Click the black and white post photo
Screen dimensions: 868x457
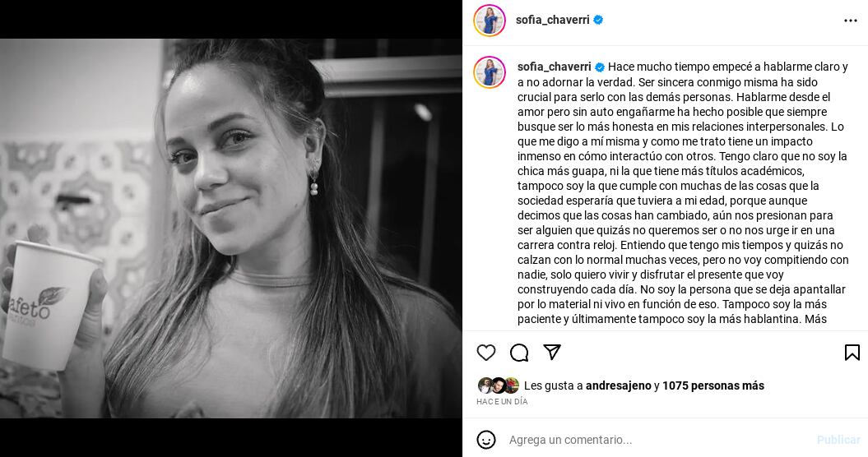pos(231,228)
